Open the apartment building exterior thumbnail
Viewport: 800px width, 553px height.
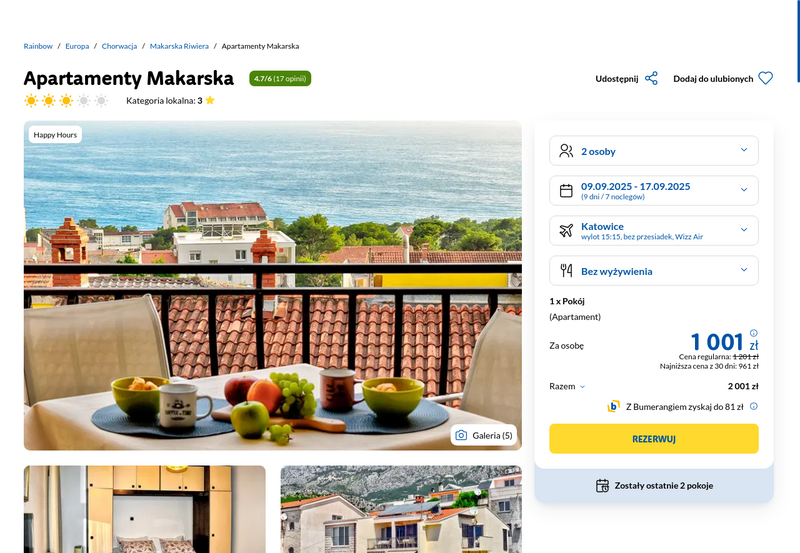coord(401,509)
